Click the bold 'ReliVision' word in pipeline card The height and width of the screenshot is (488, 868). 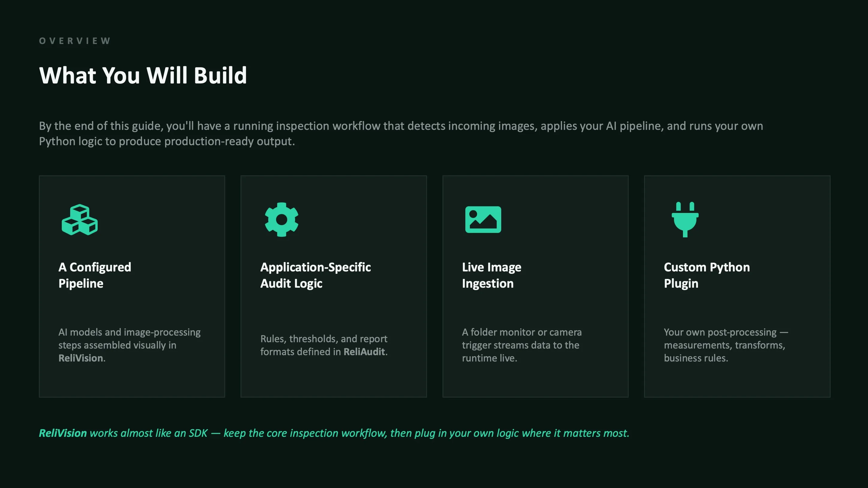[80, 358]
